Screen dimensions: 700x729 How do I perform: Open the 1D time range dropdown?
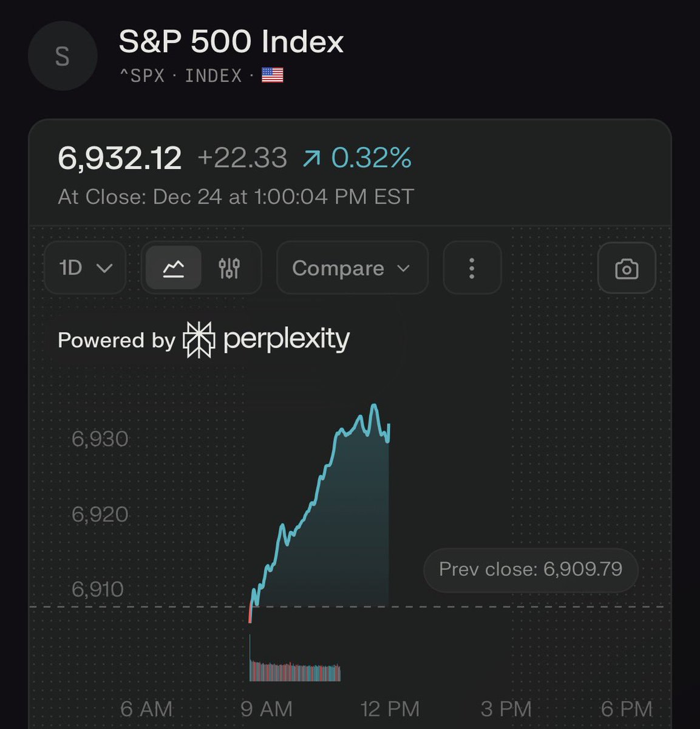(85, 268)
